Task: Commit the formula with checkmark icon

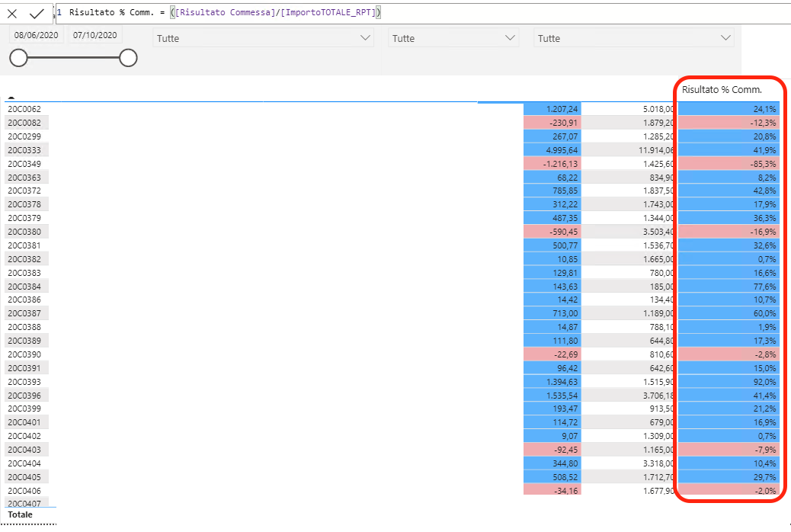Action: pyautogui.click(x=37, y=14)
